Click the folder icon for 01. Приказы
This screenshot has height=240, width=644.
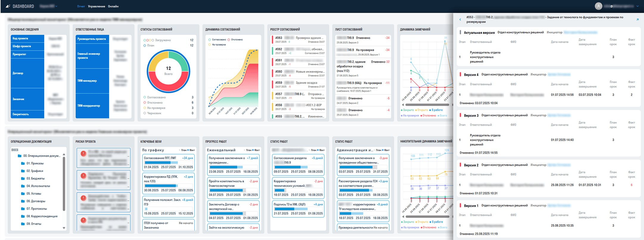(23, 164)
